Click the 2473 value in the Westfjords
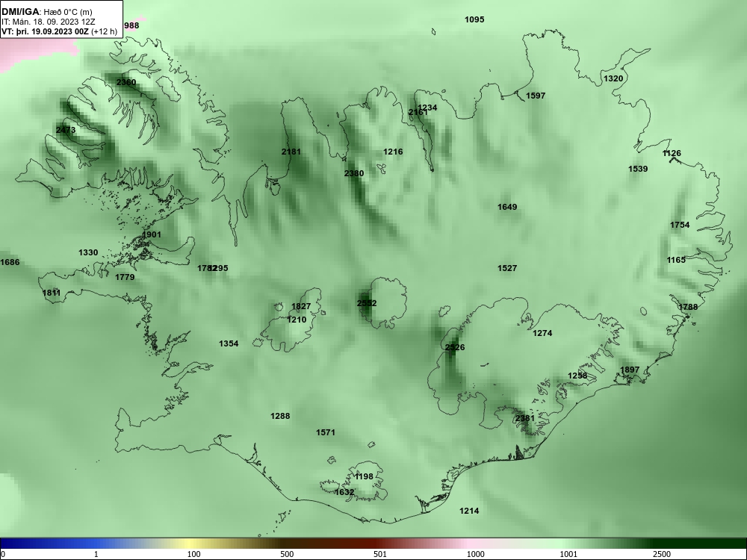The image size is (747, 560). coord(66,129)
